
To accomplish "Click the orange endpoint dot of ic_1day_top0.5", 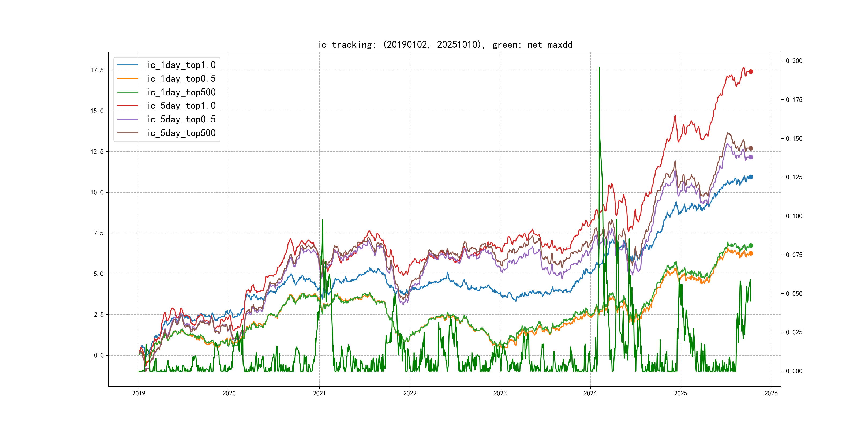I will [750, 253].
